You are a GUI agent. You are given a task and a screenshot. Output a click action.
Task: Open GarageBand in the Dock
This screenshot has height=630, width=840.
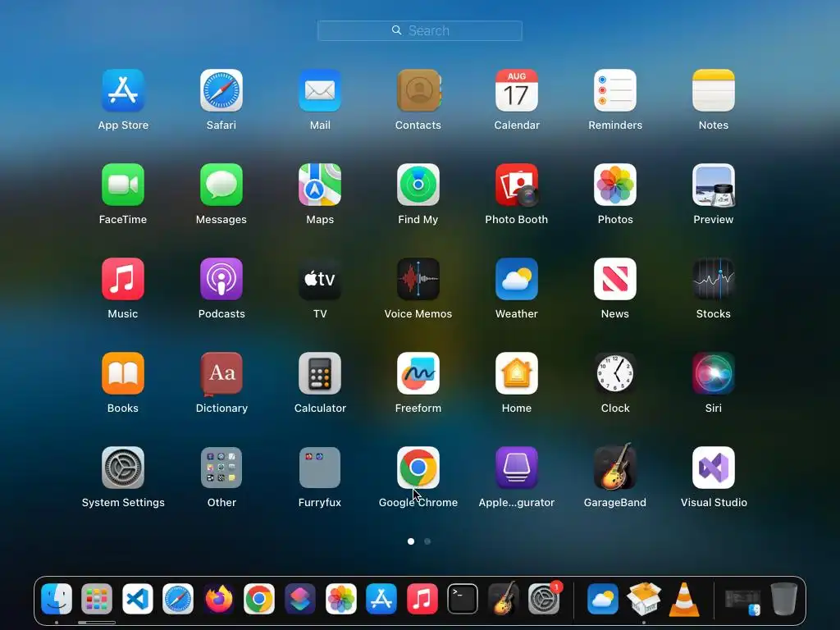(x=503, y=598)
